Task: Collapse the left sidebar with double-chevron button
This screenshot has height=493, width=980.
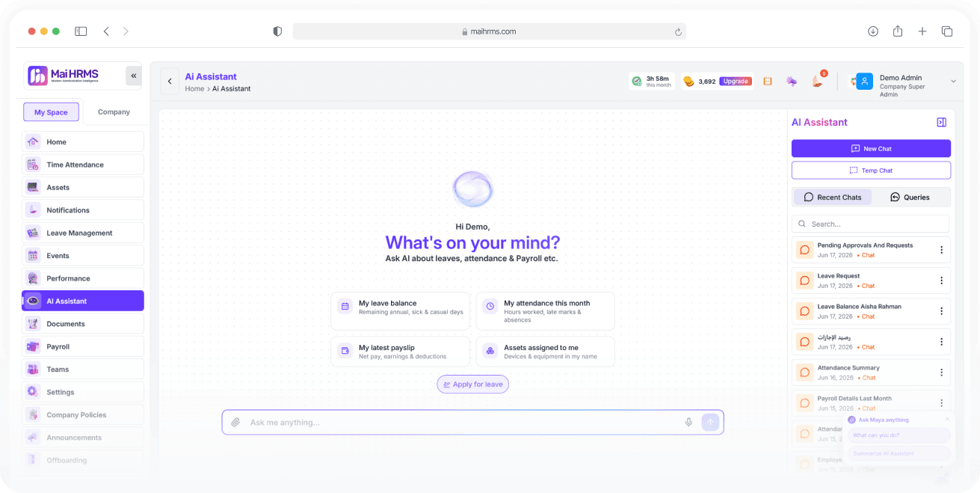Action: [x=134, y=76]
